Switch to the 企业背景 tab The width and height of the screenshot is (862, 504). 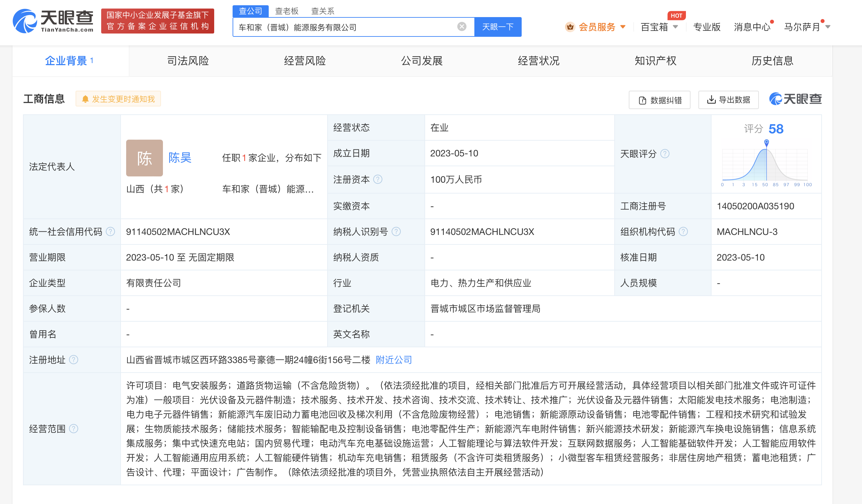point(71,61)
